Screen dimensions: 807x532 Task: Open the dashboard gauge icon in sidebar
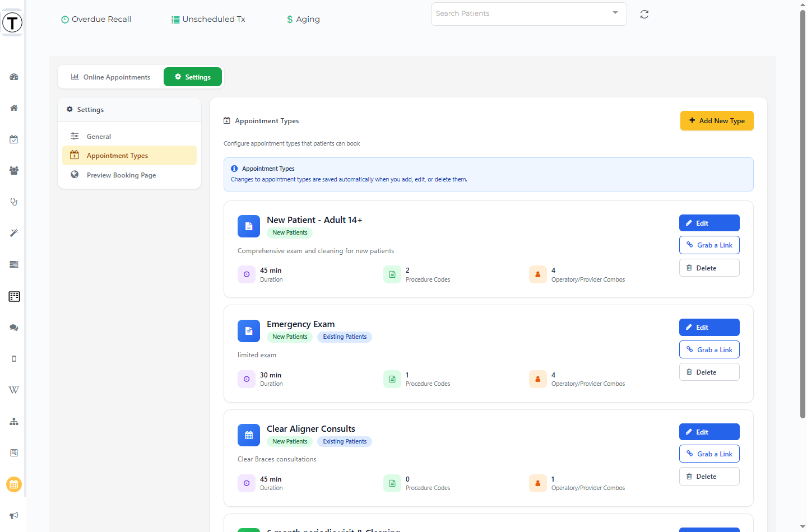click(14, 77)
